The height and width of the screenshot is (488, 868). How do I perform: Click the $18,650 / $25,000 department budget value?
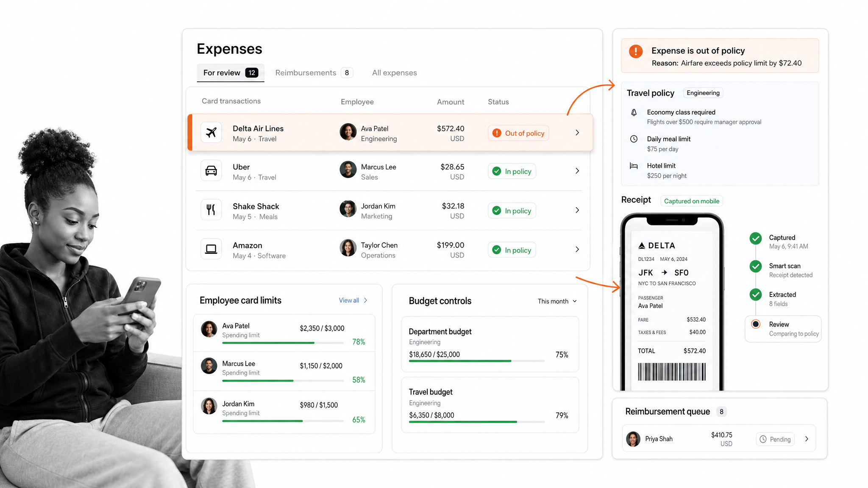(x=434, y=355)
